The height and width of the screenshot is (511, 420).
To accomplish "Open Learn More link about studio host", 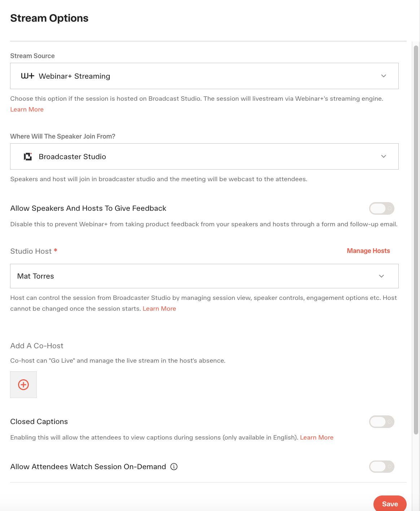I will coord(159,309).
